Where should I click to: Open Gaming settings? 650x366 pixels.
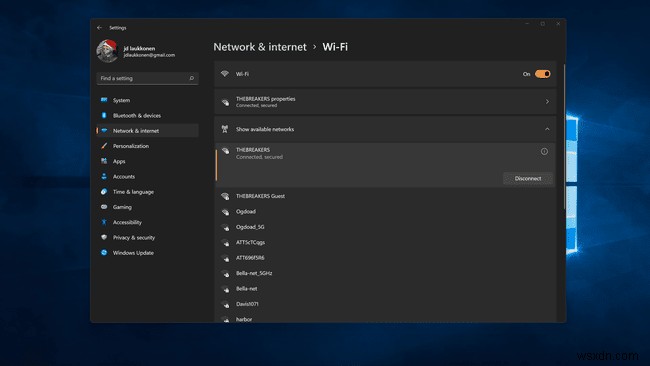tap(148, 207)
